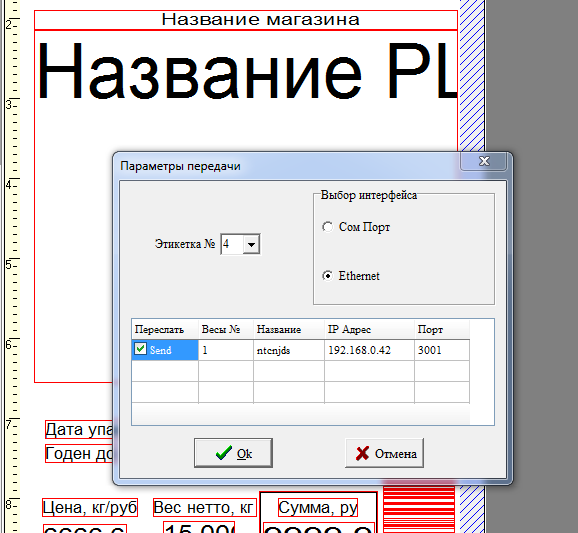578x533 pixels.
Task: Check the Send checkbox in row 1
Action: click(x=140, y=349)
